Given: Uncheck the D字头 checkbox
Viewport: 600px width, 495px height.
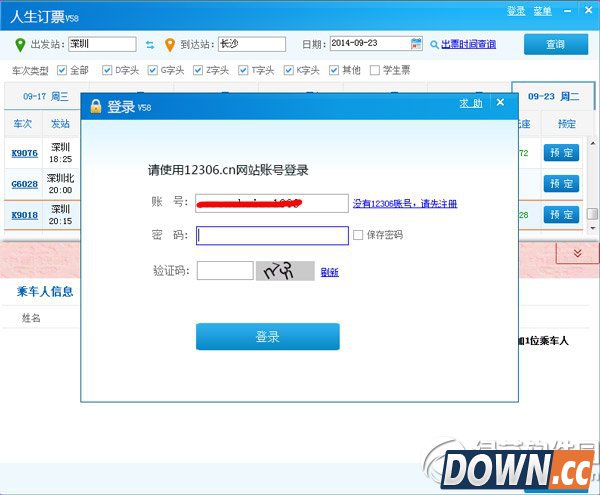Looking at the screenshot, I should click(x=107, y=70).
